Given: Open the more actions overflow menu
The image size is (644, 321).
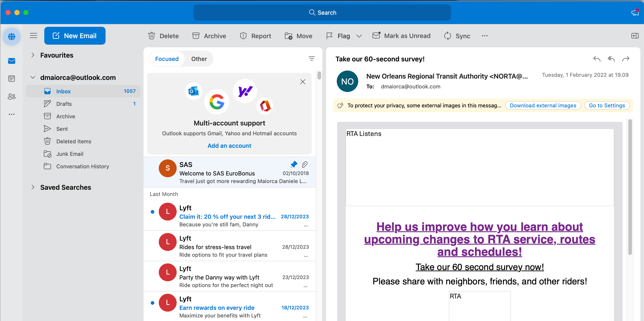Looking at the screenshot, I should point(485,36).
